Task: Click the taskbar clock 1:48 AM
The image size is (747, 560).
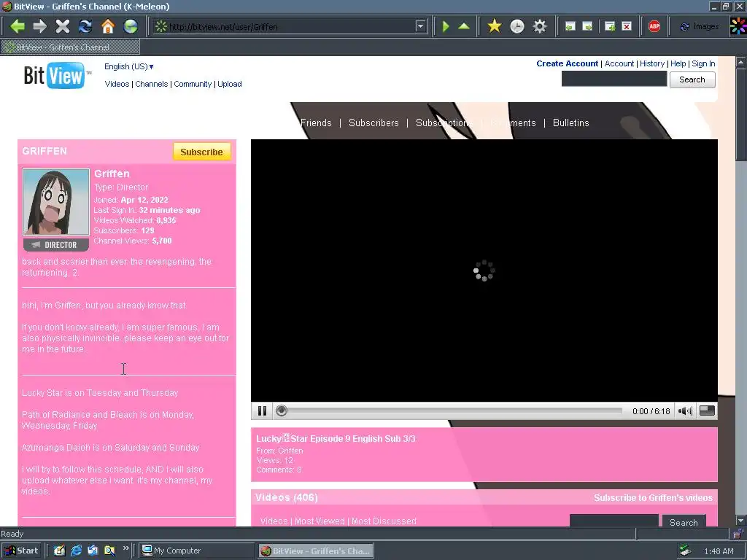Action: [x=719, y=551]
